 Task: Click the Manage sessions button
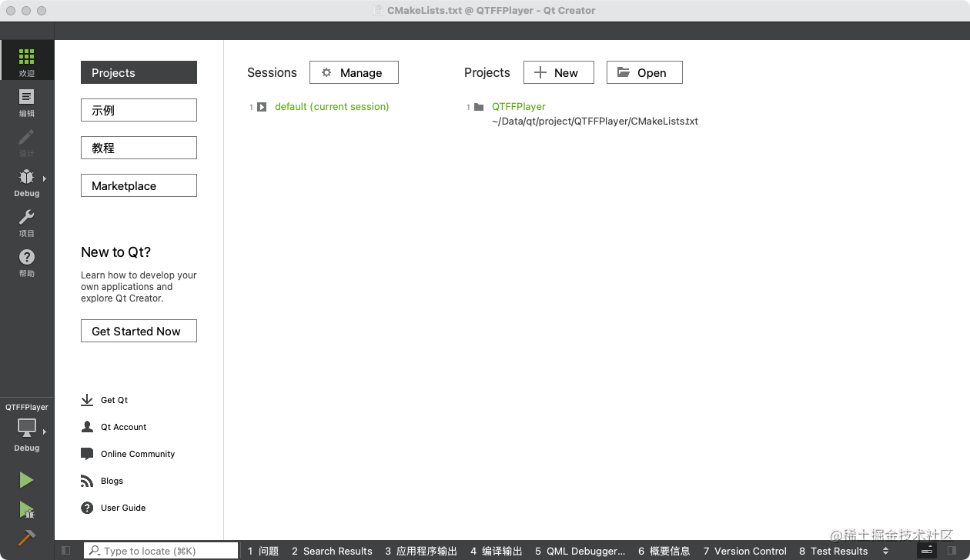pyautogui.click(x=354, y=72)
